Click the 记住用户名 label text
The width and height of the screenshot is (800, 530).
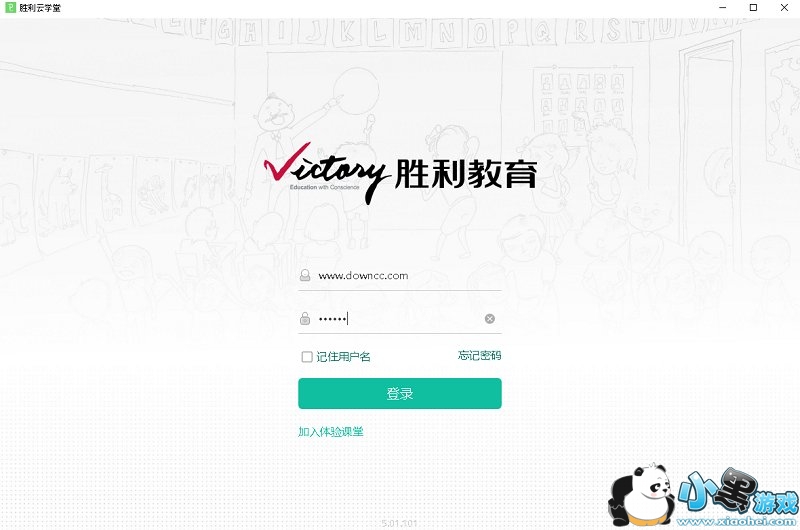343,357
